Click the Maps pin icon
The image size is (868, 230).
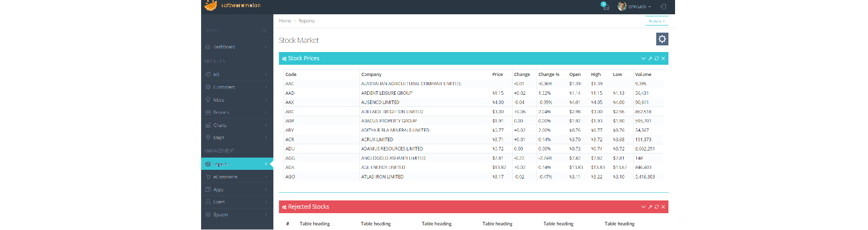point(208,138)
